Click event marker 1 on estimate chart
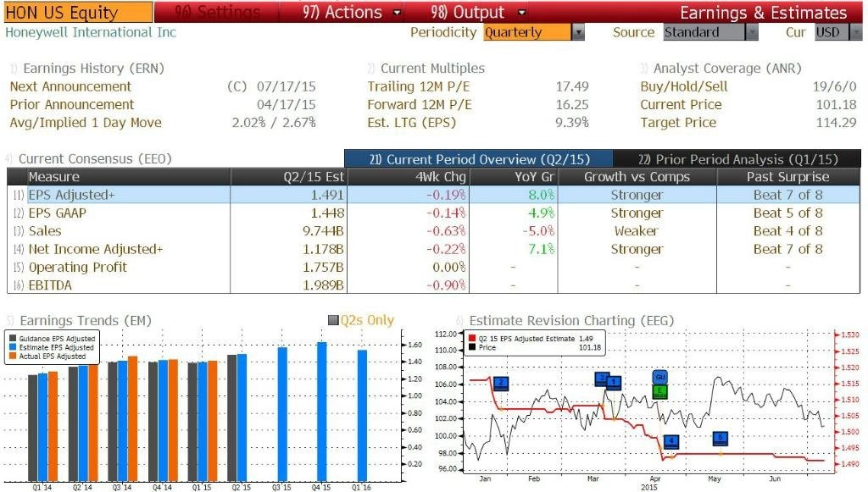Image resolution: width=868 pixels, height=492 pixels. (614, 383)
